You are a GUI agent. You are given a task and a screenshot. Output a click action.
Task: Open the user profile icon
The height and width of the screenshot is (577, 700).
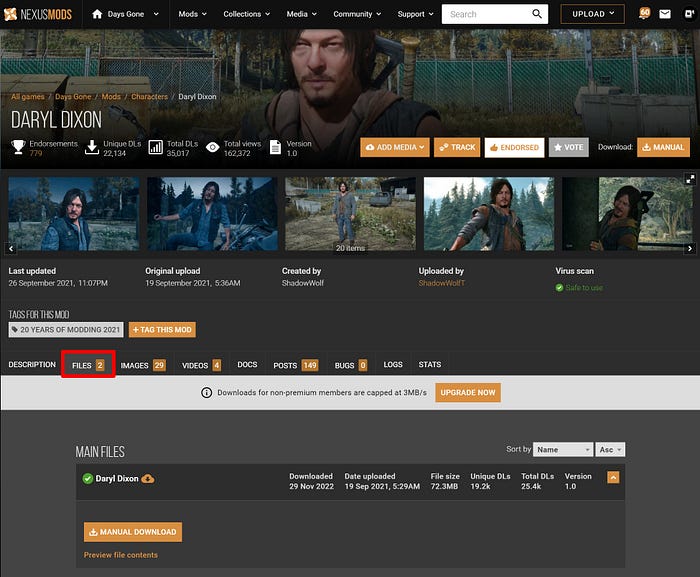(x=690, y=14)
